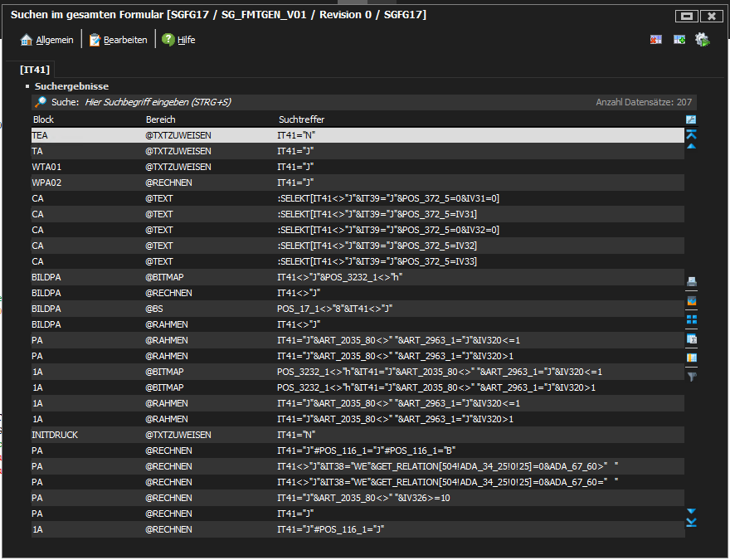Open the Allgemein menu
This screenshot has height=560, width=730.
click(47, 40)
